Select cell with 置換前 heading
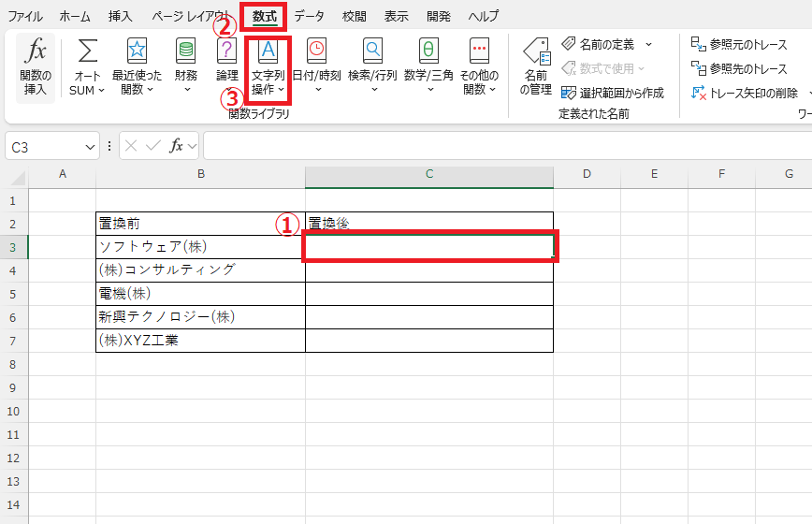Image resolution: width=812 pixels, height=524 pixels. [201, 224]
